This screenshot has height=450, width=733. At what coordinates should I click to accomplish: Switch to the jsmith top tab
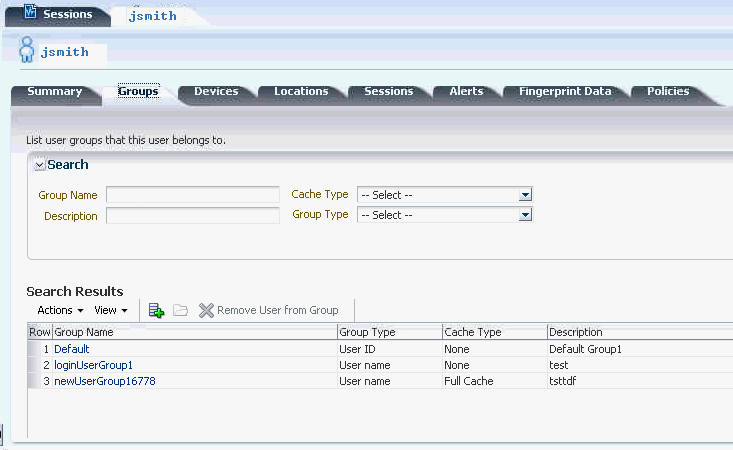[x=153, y=16]
